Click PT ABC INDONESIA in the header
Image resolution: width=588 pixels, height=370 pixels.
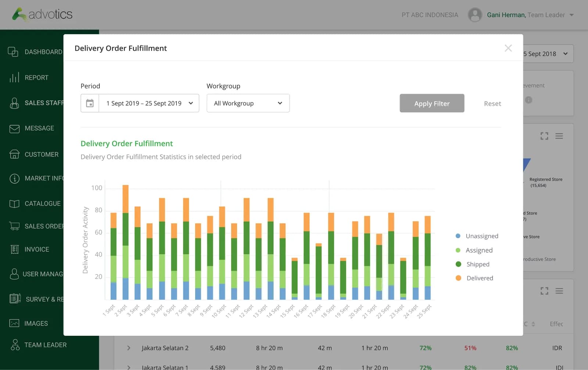430,15
